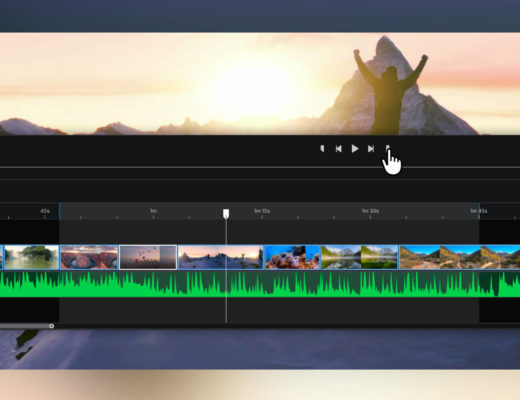Click the 40s mark on timeline ruler
Screen dimensions: 520x400
[x=45, y=211]
